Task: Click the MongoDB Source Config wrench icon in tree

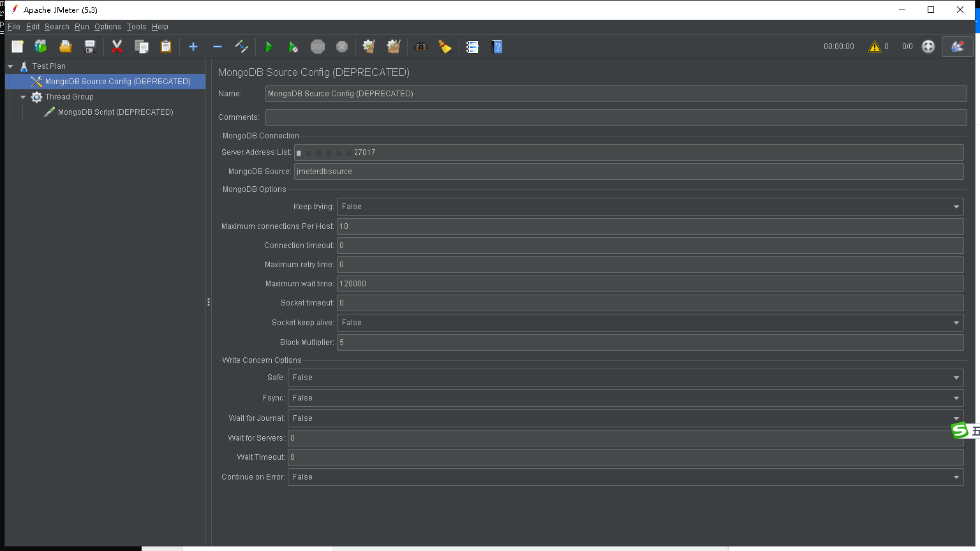Action: click(36, 82)
